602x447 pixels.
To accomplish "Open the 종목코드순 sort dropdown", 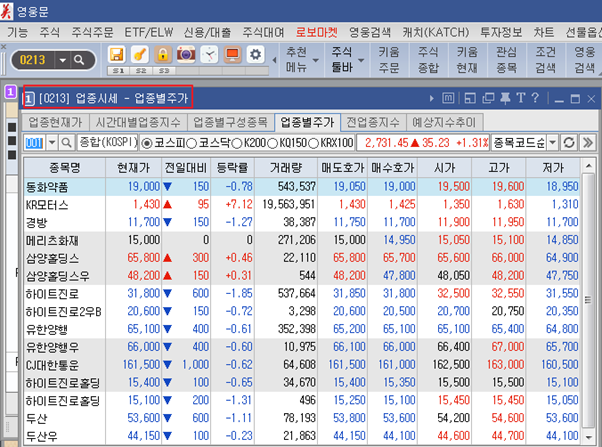I will [552, 143].
